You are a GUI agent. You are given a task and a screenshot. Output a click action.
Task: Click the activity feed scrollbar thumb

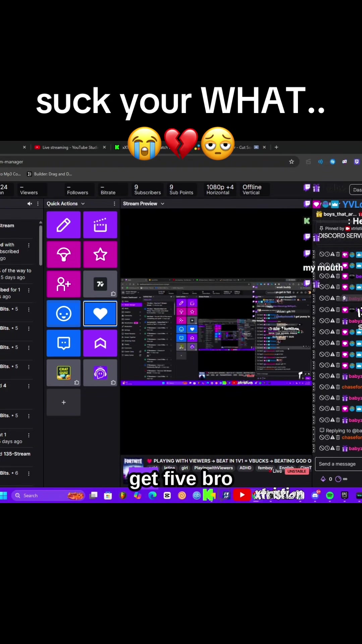(41, 245)
